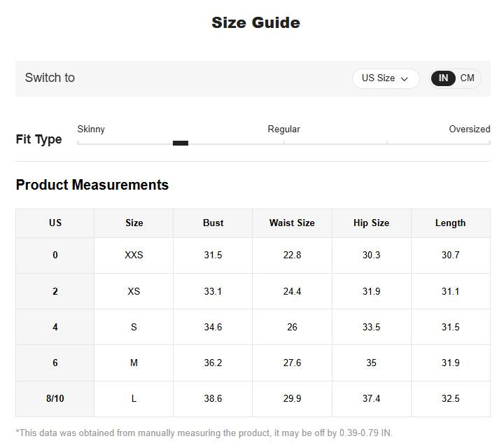
Task: Click the US 8/10 row header
Action: tap(55, 398)
